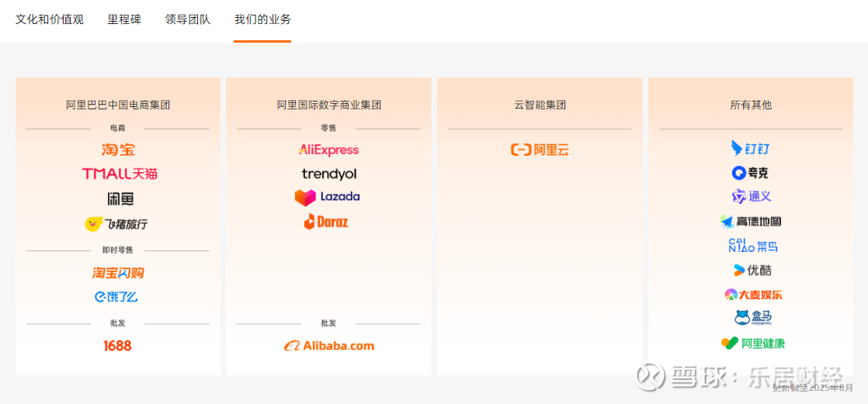Click the Taobao (淘宝) logo

point(118,149)
